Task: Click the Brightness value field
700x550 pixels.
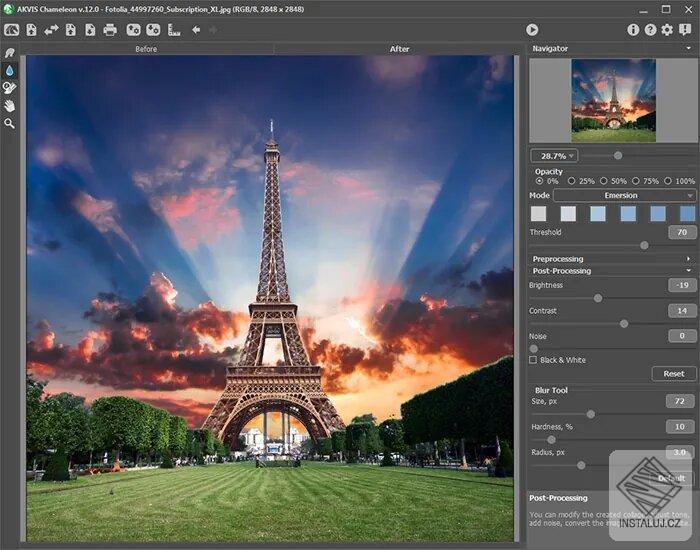Action: [682, 285]
